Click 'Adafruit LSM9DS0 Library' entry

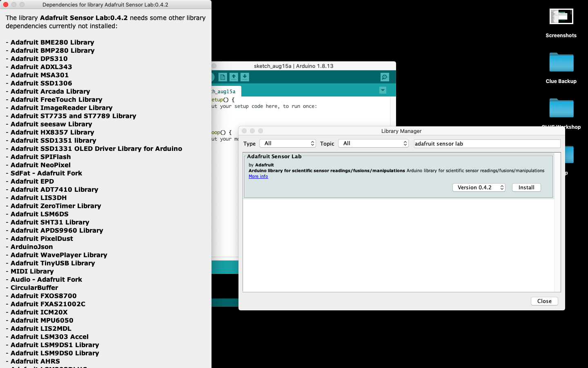tap(55, 353)
